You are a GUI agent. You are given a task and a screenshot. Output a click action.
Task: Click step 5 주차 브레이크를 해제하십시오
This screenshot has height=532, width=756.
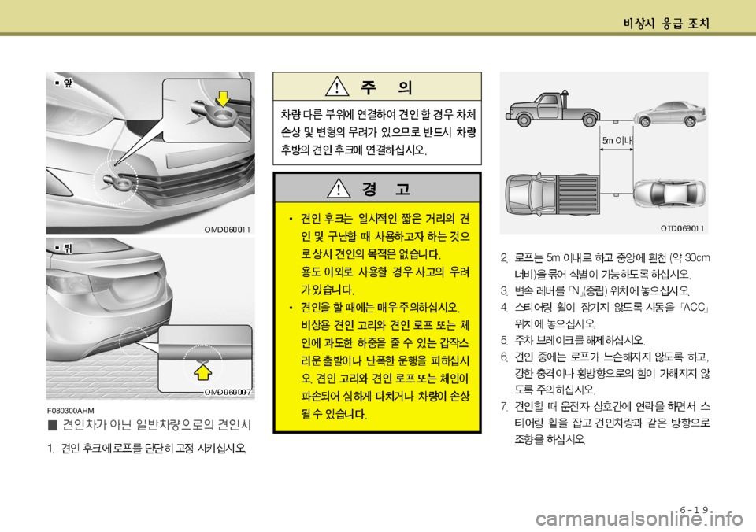[x=573, y=340]
